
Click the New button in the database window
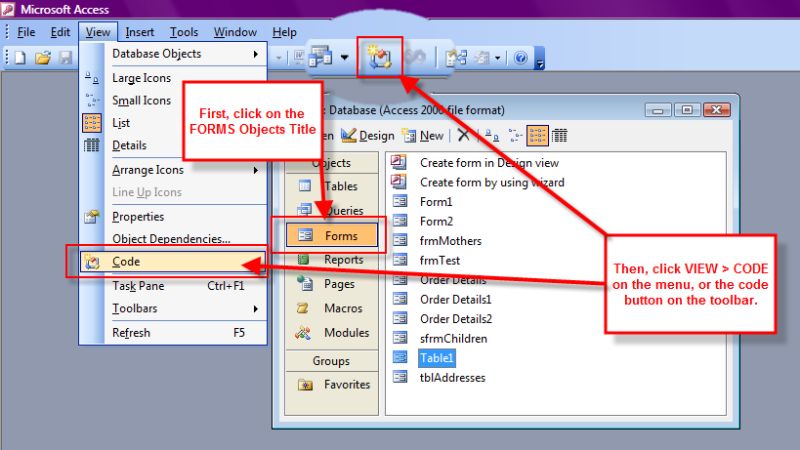pyautogui.click(x=423, y=136)
